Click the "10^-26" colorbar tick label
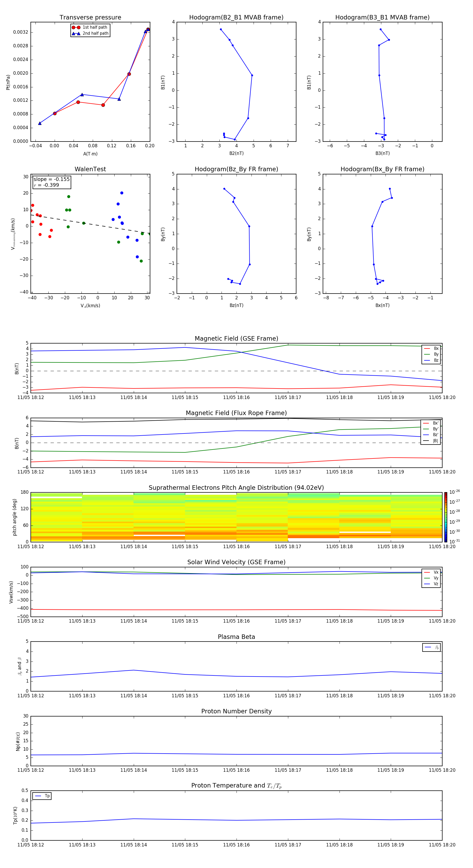This screenshot has height=868, width=473. tap(455, 492)
